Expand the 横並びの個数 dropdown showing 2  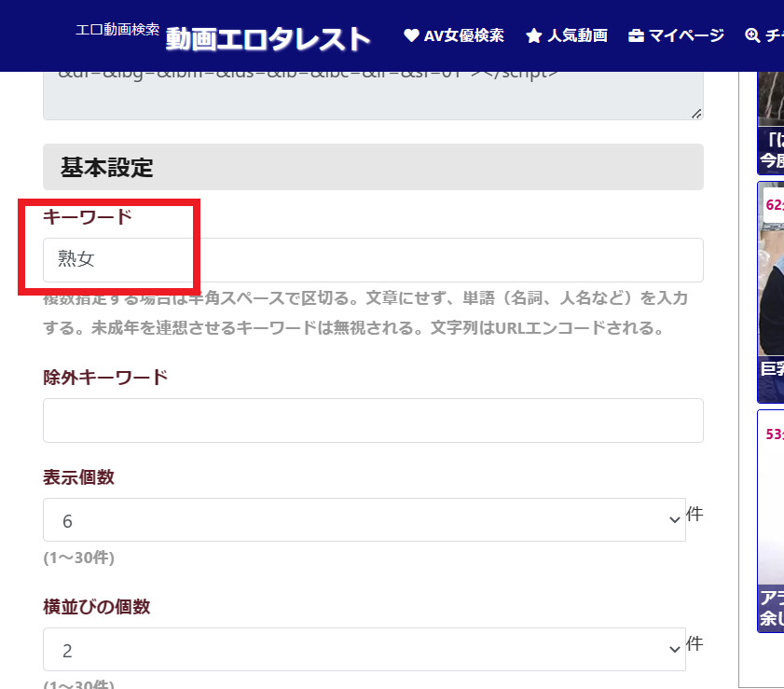click(364, 650)
